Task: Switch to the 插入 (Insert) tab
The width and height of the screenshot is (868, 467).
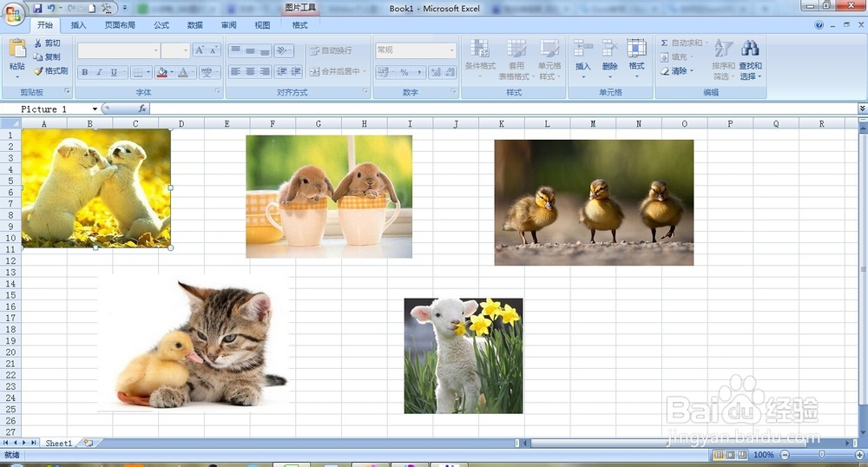Action: click(79, 25)
